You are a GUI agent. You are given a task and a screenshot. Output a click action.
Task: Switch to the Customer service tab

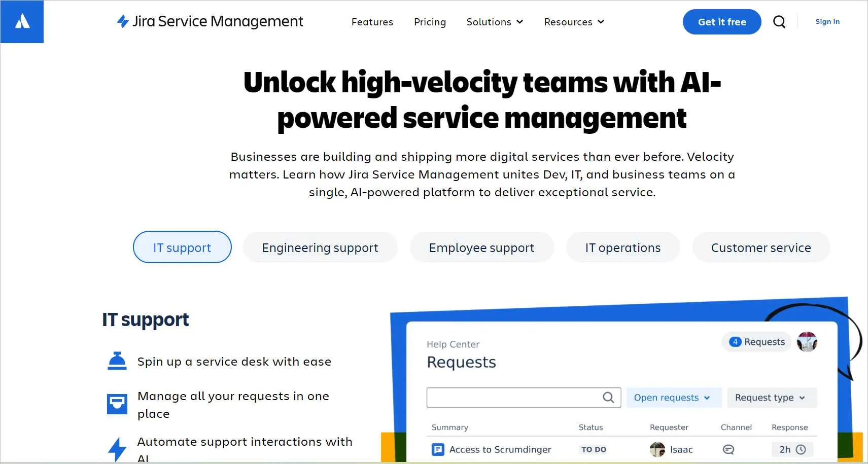pyautogui.click(x=761, y=247)
